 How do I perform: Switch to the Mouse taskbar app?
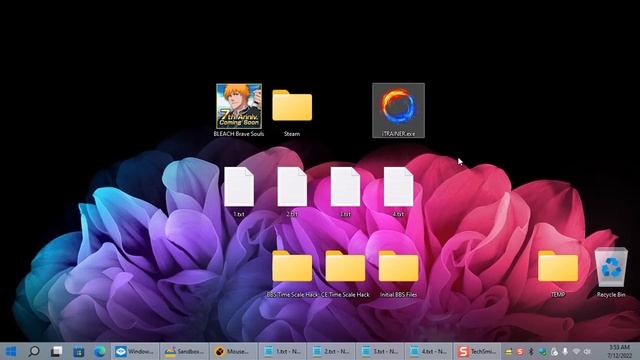[233, 351]
